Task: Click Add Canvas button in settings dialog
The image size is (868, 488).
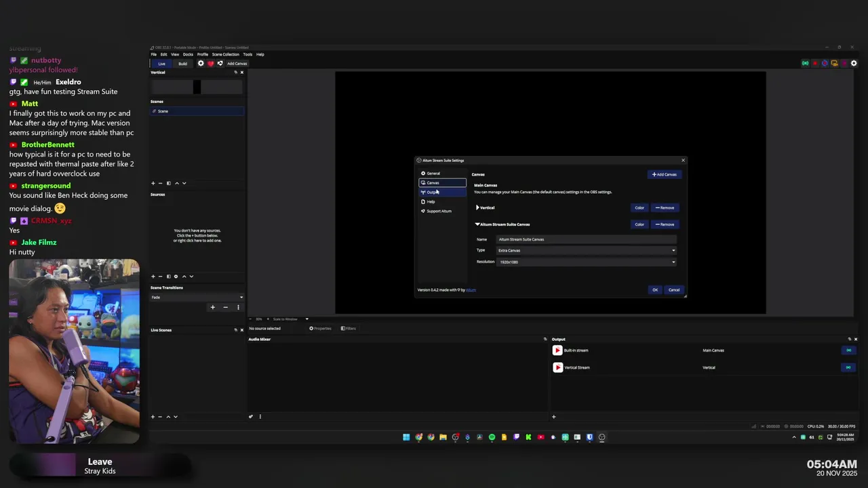Action: pos(664,174)
